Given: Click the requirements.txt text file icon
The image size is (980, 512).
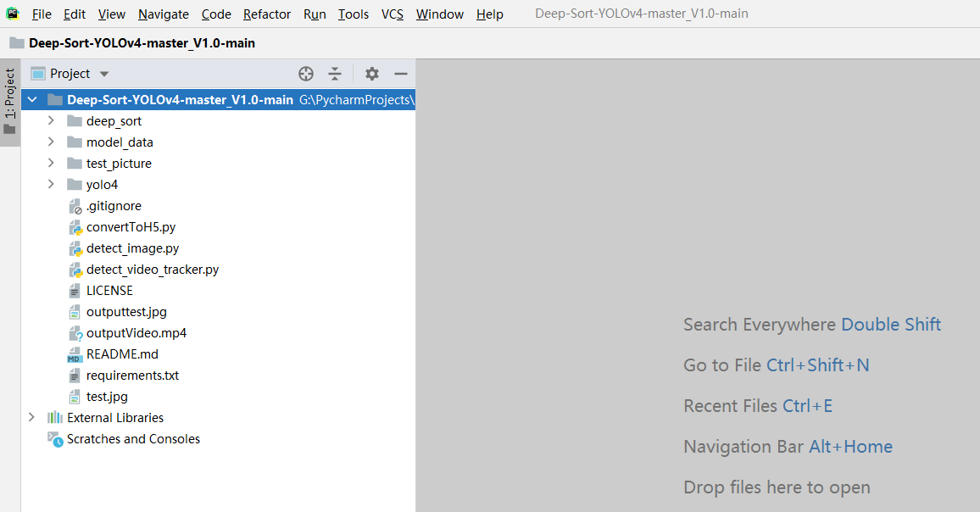Looking at the screenshot, I should point(75,376).
